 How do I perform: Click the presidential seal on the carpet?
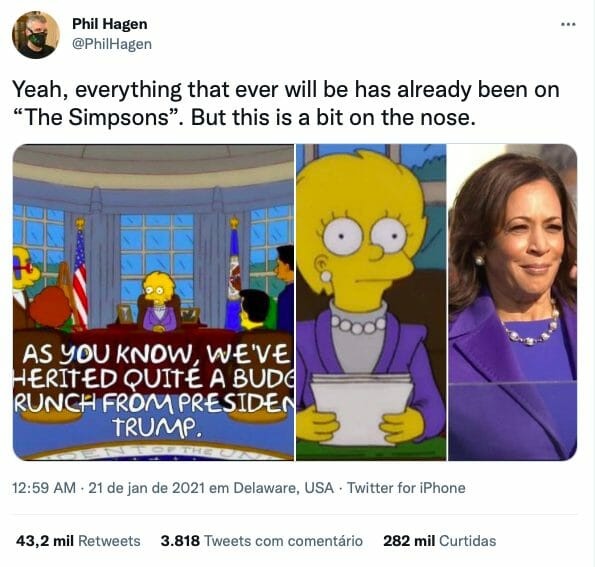(x=153, y=452)
